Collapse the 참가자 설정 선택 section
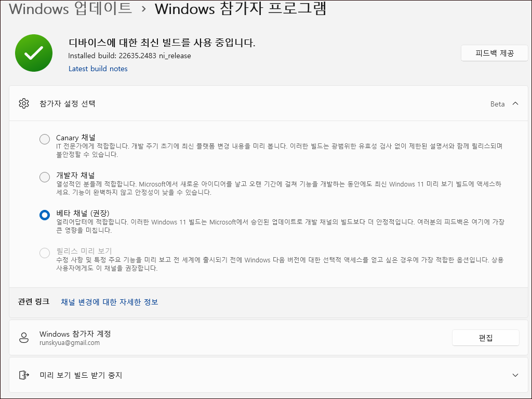This screenshot has height=399, width=532. click(x=515, y=103)
